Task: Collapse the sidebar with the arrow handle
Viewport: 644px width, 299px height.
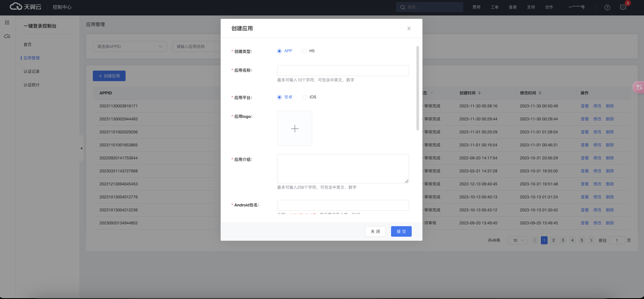Action: (x=81, y=148)
